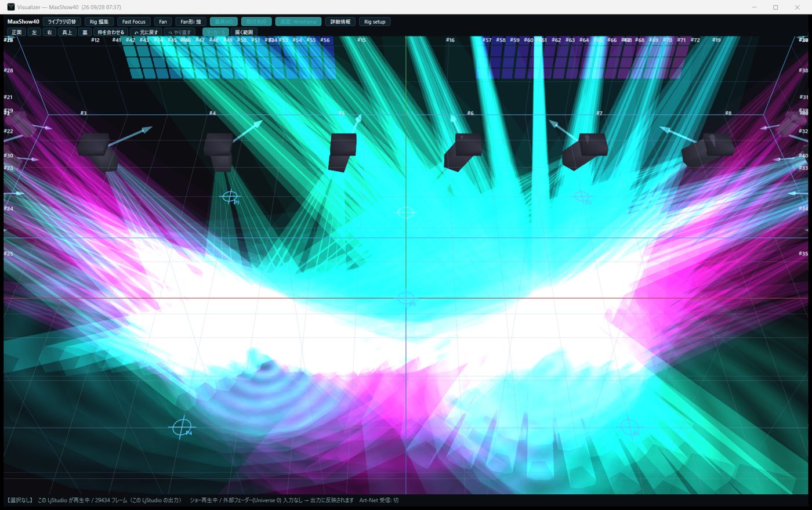Click 元に戻す undo button
The image size is (812, 510).
(146, 32)
